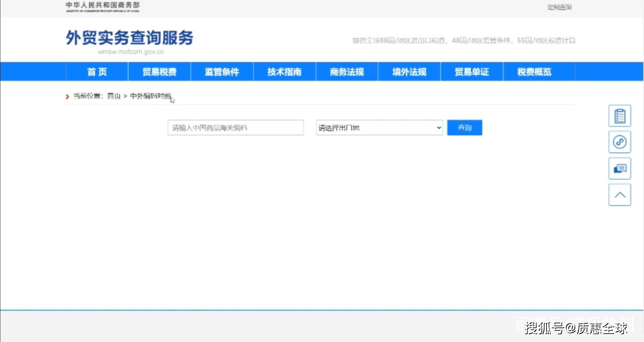Open the chat message icon in right sidebar
Screen dimensions: 644x342
(620, 169)
